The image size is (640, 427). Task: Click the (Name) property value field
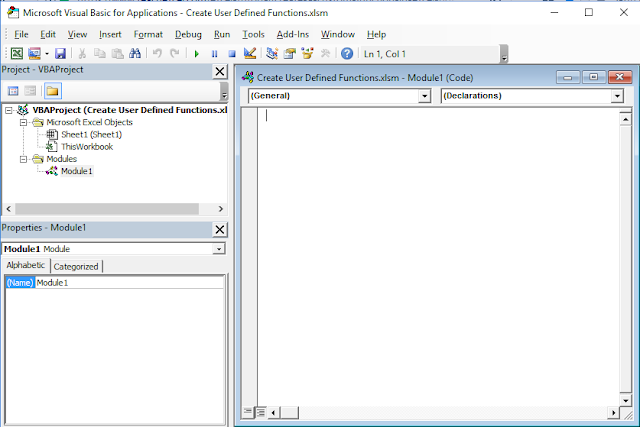(x=129, y=282)
